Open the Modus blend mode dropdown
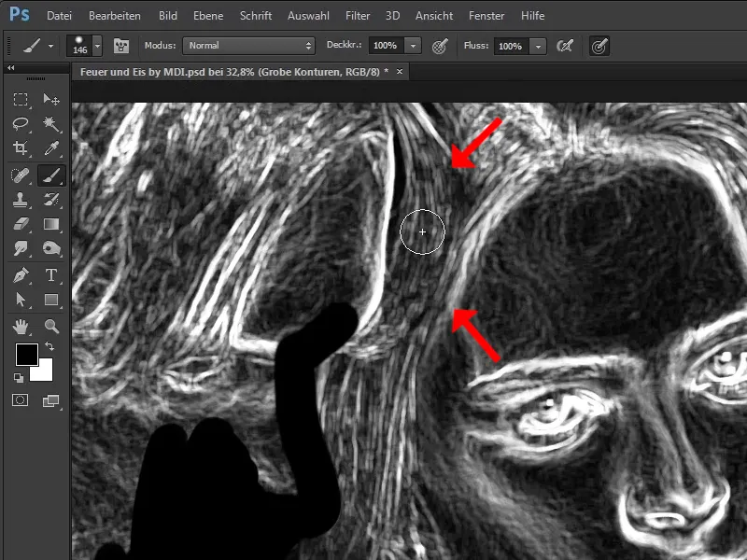747x560 pixels. [248, 46]
